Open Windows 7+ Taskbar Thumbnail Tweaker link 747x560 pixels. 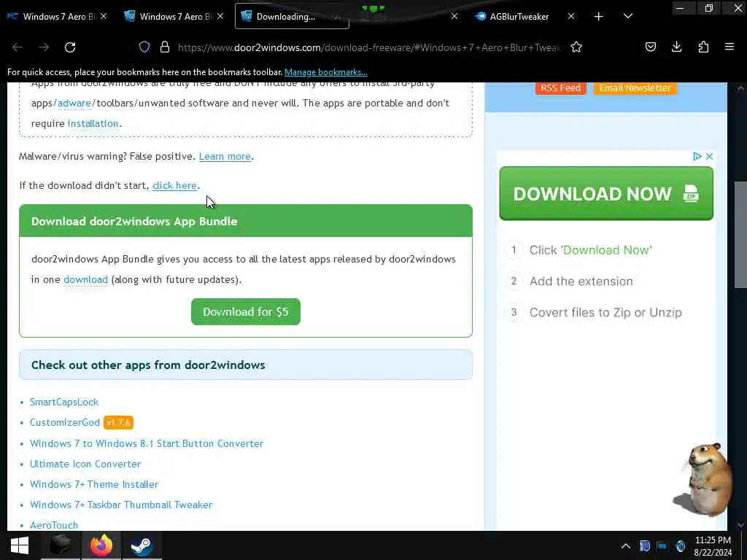coord(121,505)
